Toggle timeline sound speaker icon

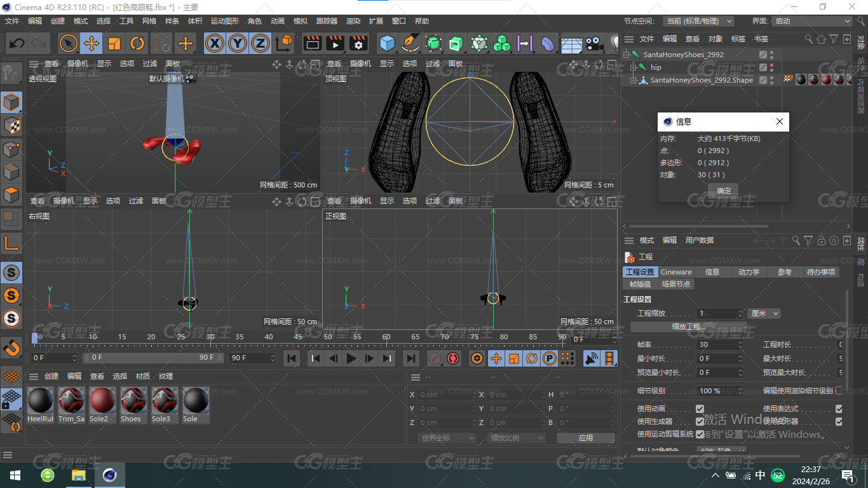(x=592, y=358)
